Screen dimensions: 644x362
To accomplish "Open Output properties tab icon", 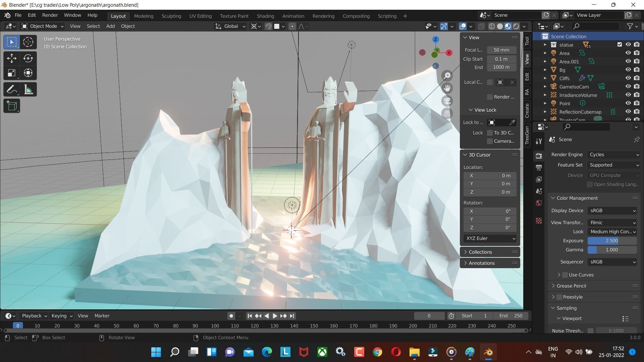I will coord(539,168).
